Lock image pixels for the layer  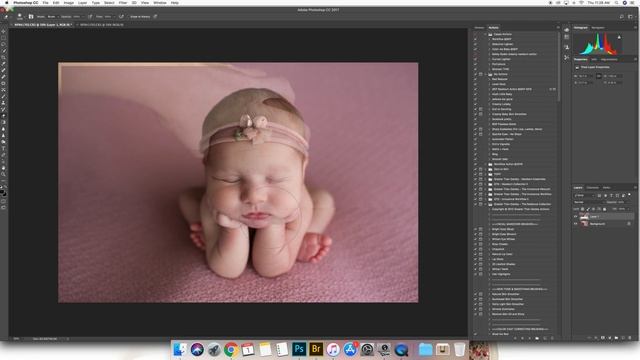588,209
